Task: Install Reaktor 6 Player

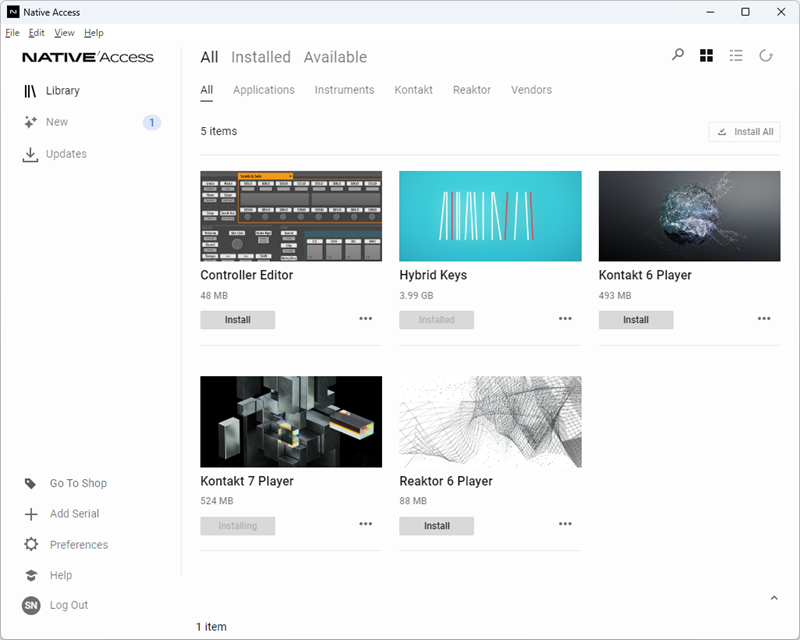Action: (437, 526)
